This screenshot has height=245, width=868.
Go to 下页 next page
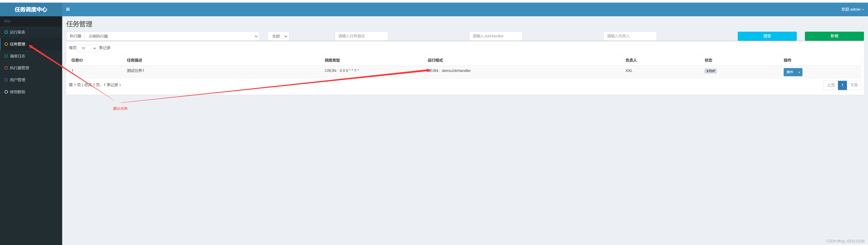pyautogui.click(x=854, y=85)
